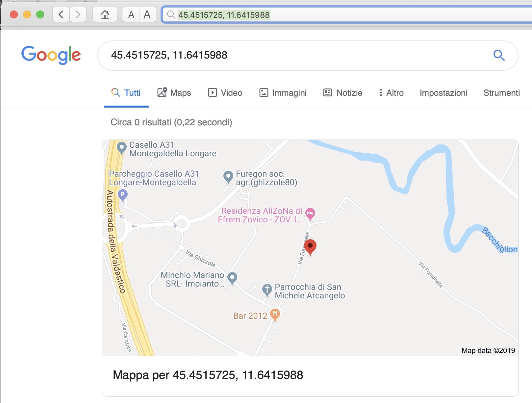Select the Tutti search tab
This screenshot has height=403, width=532.
tap(126, 93)
